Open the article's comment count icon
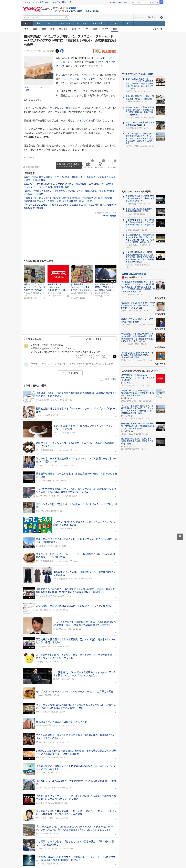Screen dimensions: 186x868 [x=45, y=51]
